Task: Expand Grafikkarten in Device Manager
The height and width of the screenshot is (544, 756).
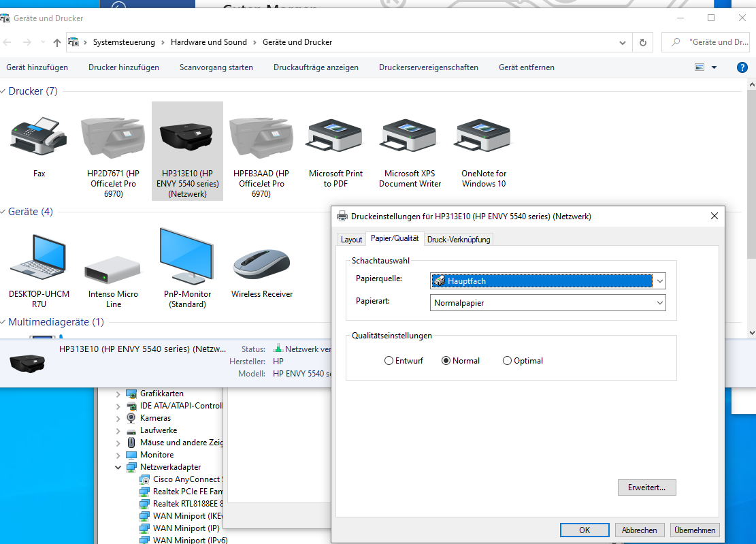Action: pos(118,394)
